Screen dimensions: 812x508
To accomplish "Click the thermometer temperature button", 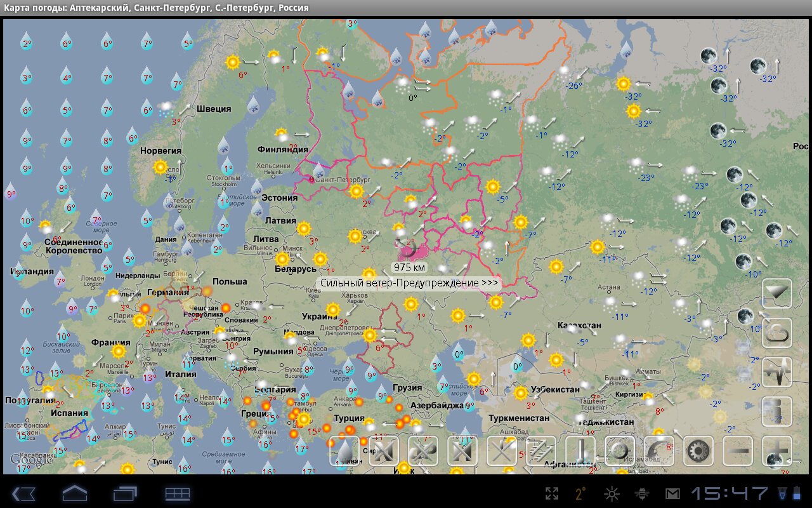I will pyautogui.click(x=580, y=451).
